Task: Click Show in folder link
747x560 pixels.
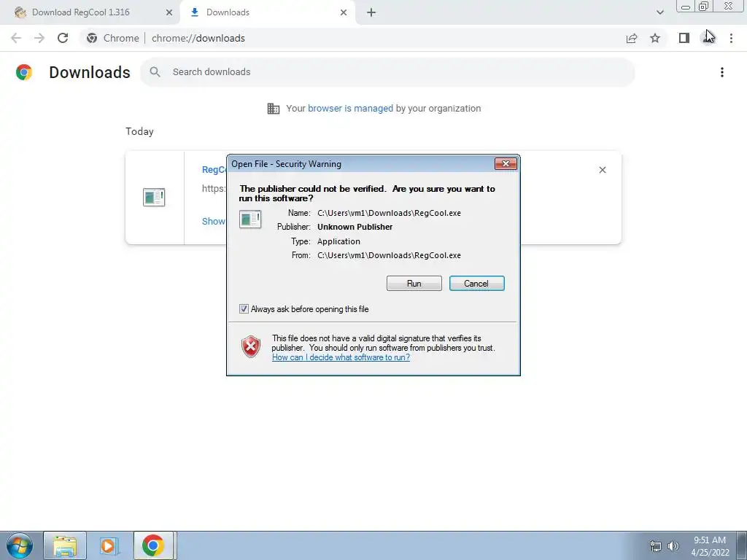Action: [x=214, y=222]
